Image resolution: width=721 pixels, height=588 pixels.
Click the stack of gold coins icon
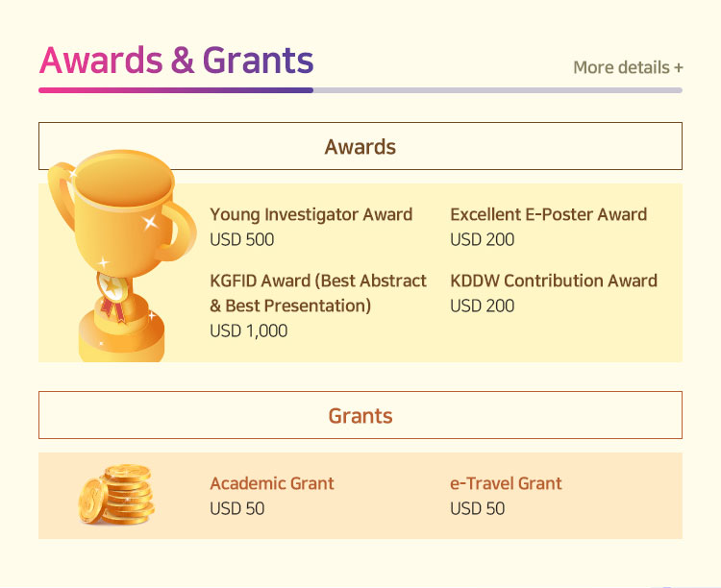pyautogui.click(x=115, y=494)
